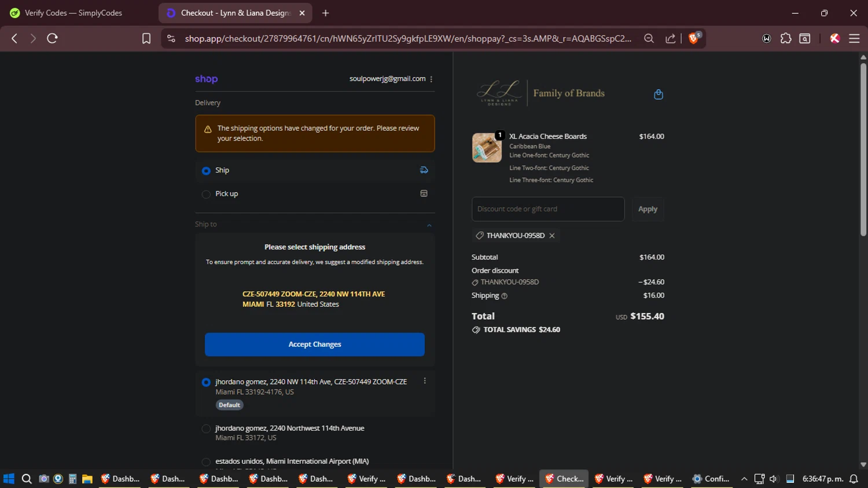Select the Miami International Airport address

point(206,462)
